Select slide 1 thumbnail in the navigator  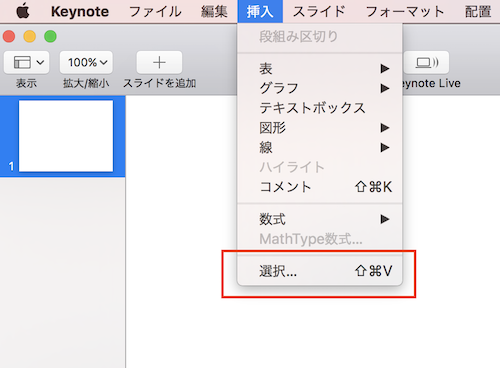[x=66, y=136]
